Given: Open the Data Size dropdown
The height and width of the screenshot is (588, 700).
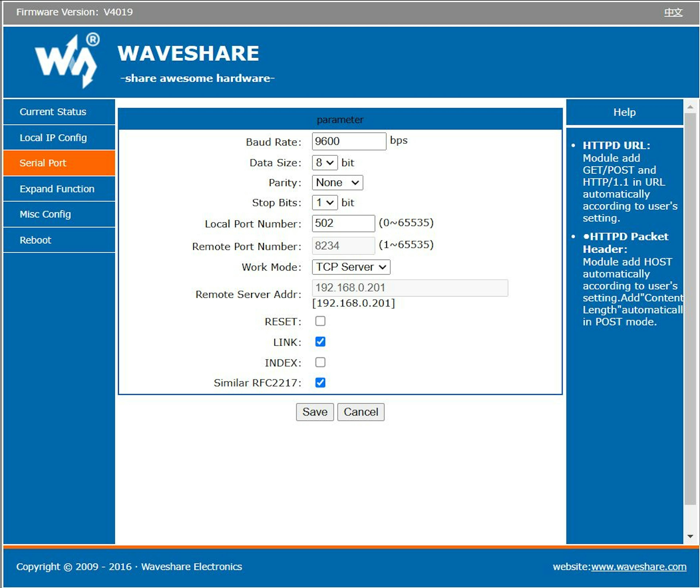Looking at the screenshot, I should pyautogui.click(x=324, y=163).
